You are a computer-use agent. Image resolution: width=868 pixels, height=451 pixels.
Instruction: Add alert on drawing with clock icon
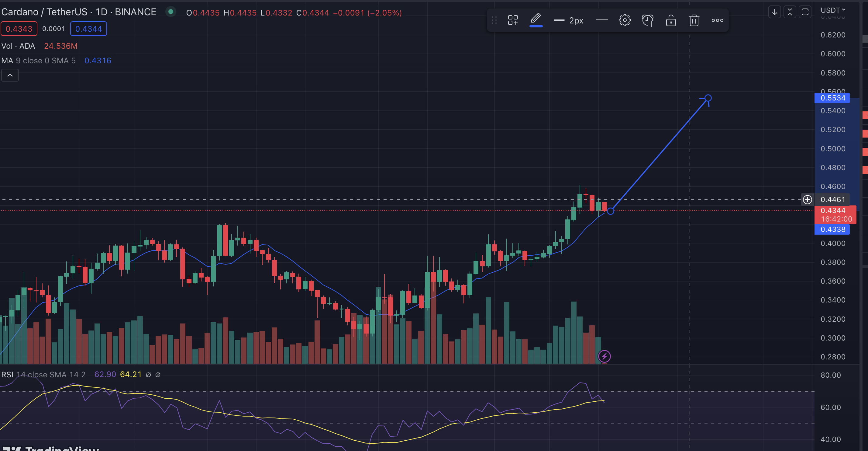click(x=648, y=20)
